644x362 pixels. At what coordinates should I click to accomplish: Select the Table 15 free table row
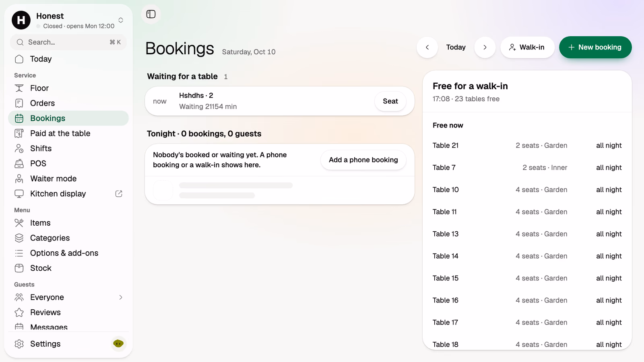pos(527,278)
